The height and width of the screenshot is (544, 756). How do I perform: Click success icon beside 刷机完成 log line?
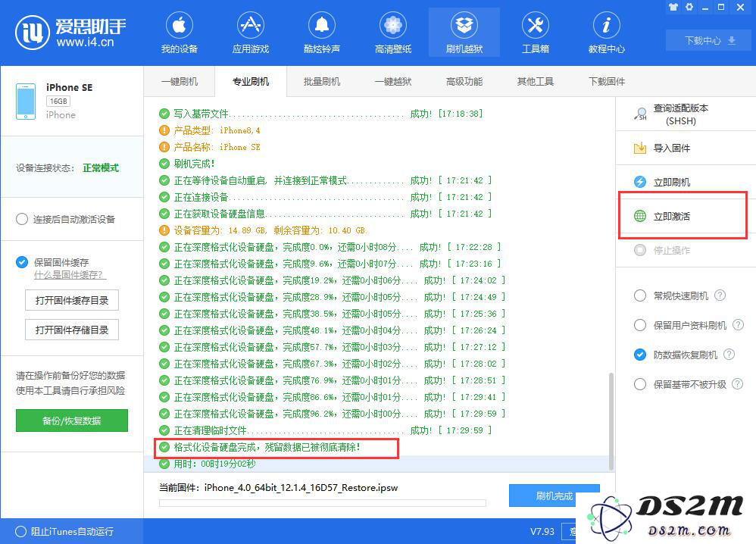tap(164, 164)
